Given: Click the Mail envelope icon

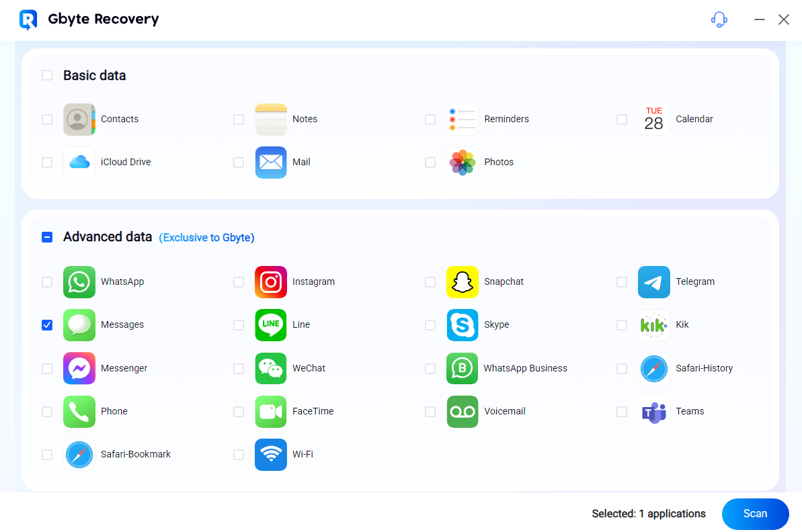Looking at the screenshot, I should coord(270,162).
